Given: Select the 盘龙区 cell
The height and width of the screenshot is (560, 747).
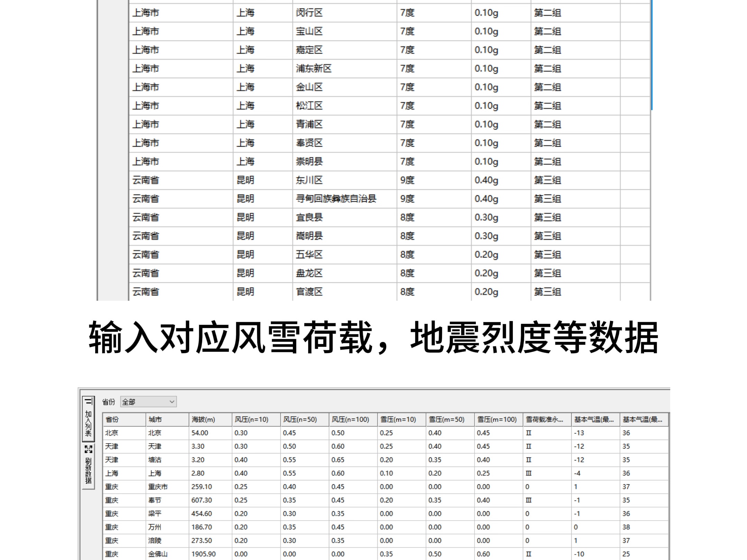Looking at the screenshot, I should (344, 273).
